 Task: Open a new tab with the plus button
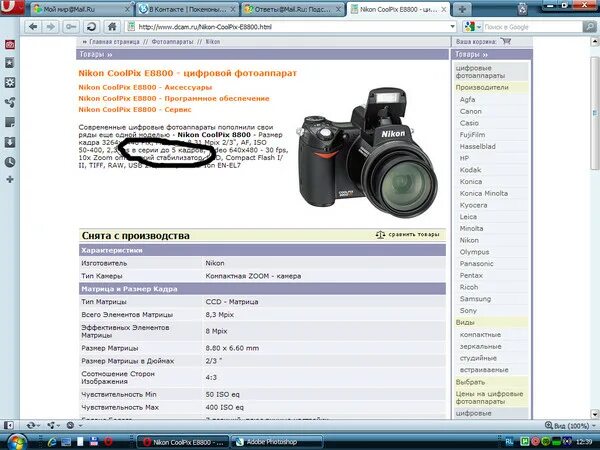pos(462,10)
